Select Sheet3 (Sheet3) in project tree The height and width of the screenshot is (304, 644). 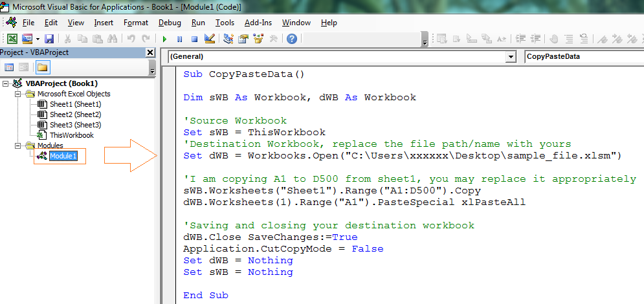pyautogui.click(x=76, y=125)
